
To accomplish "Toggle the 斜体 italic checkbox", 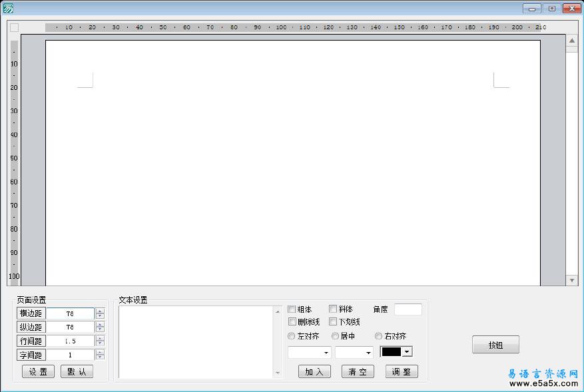I will pos(333,309).
